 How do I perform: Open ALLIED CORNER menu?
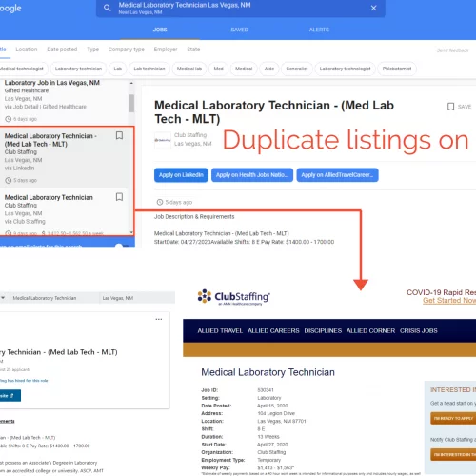(370, 331)
